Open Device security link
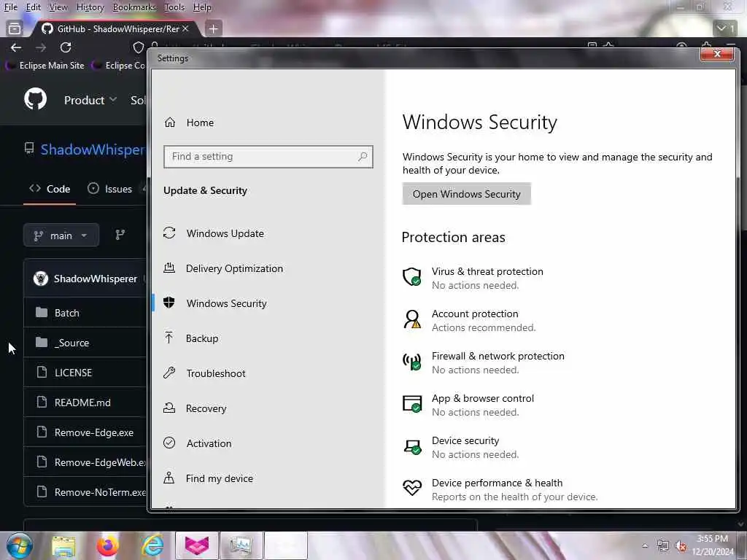This screenshot has width=747, height=560. [465, 440]
